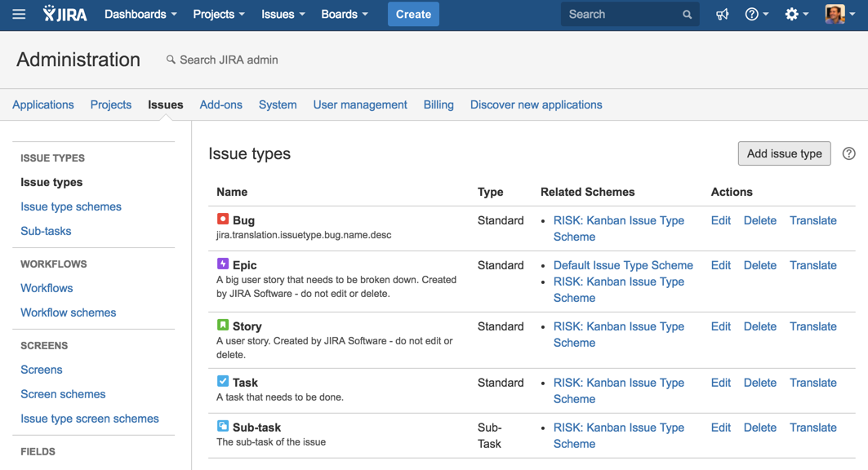
Task: Focus the Search JIRA admin field
Action: pyautogui.click(x=229, y=60)
